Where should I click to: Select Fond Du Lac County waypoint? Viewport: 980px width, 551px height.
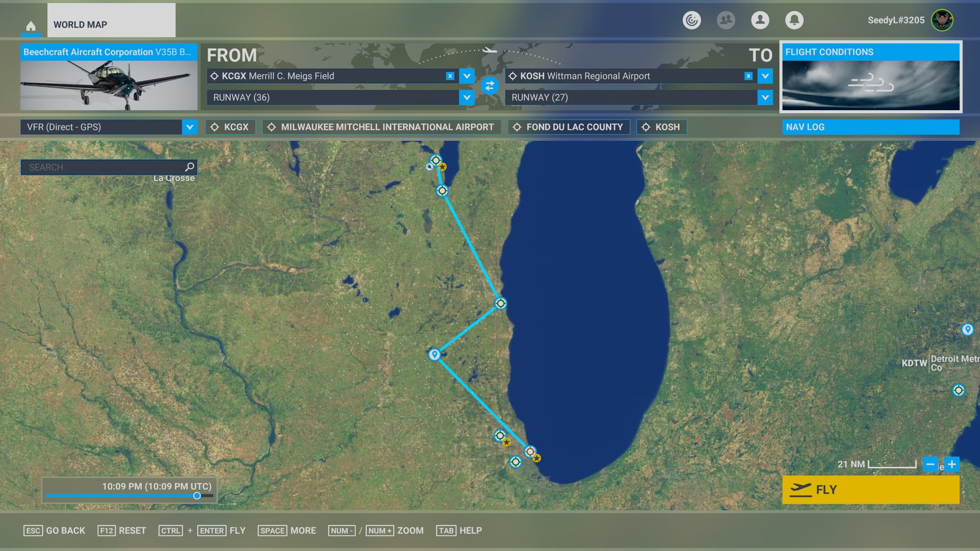coord(569,127)
